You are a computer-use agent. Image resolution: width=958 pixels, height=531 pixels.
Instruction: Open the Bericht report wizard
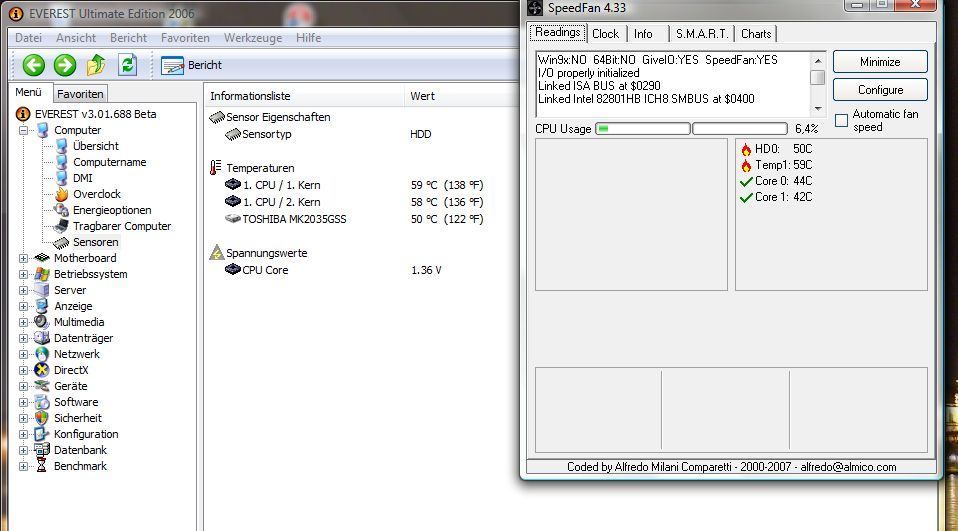click(x=191, y=65)
